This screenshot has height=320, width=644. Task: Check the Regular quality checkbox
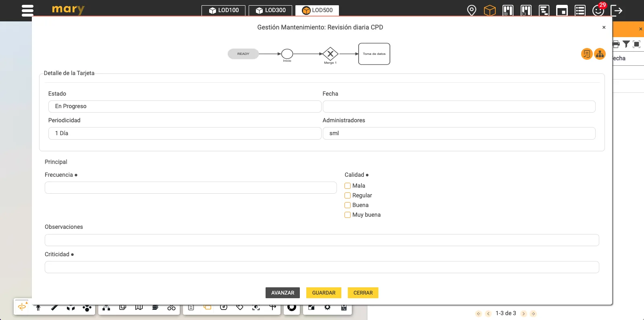click(347, 195)
